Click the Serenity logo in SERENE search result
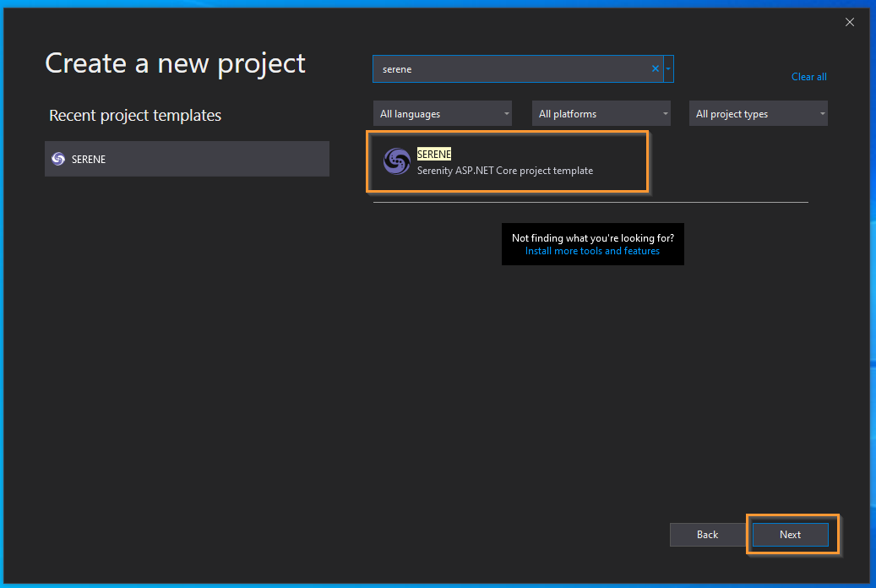 tap(397, 161)
